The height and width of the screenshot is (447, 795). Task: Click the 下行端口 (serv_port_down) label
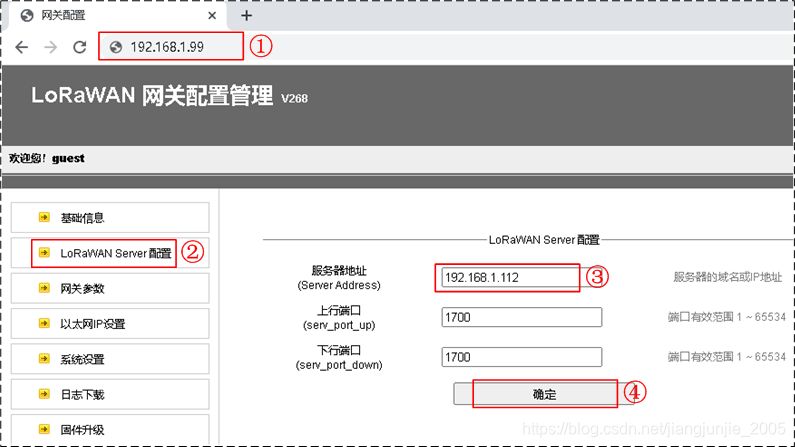(x=339, y=357)
